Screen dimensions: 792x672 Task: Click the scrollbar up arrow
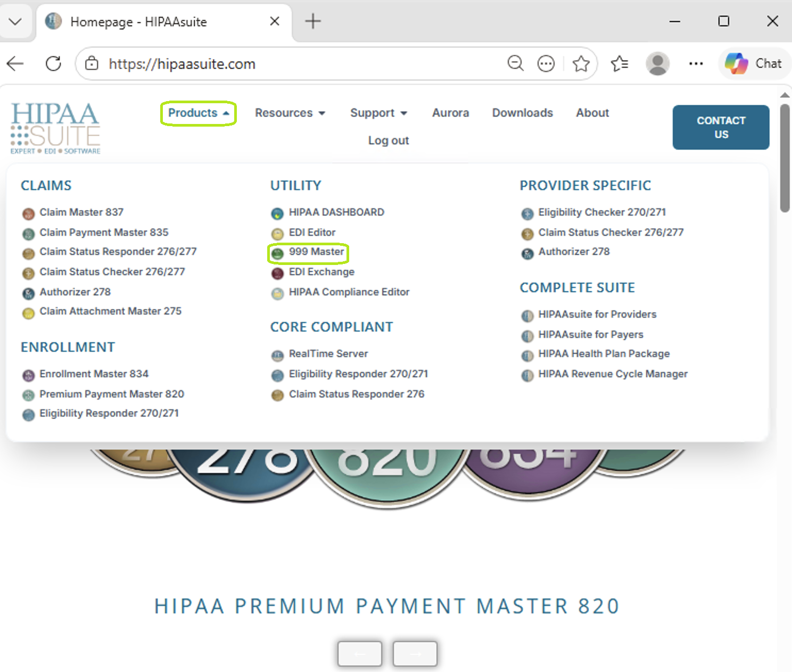pyautogui.click(x=785, y=95)
